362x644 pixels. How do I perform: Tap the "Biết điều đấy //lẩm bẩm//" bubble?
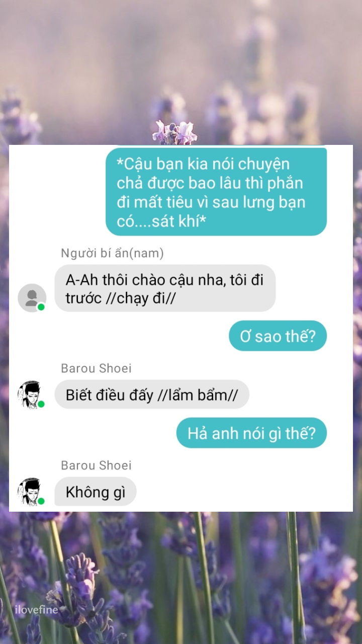tap(152, 394)
